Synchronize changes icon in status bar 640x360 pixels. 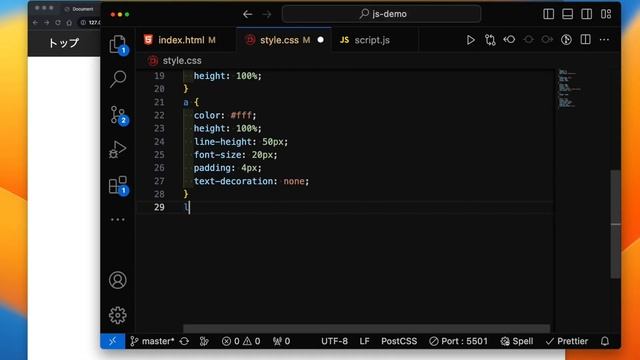coord(184,341)
